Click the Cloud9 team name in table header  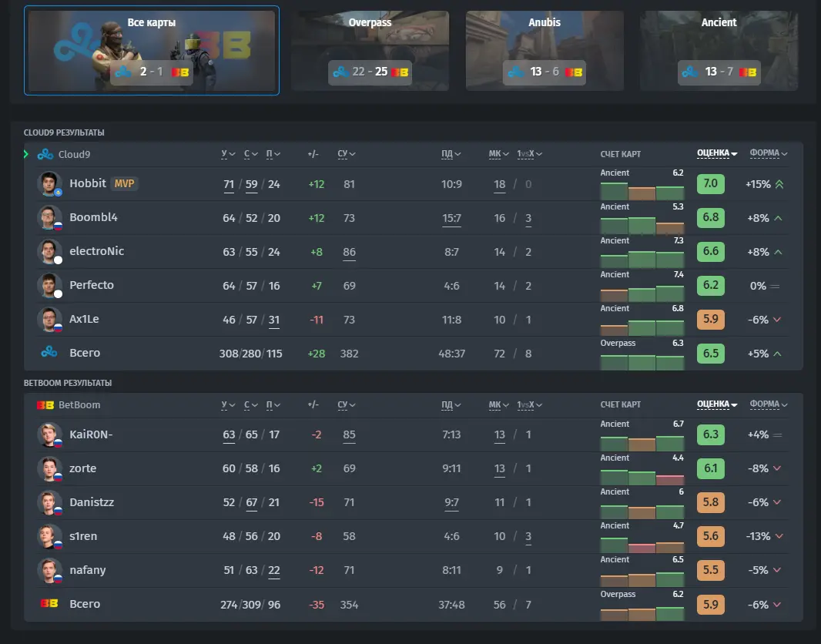click(75, 155)
